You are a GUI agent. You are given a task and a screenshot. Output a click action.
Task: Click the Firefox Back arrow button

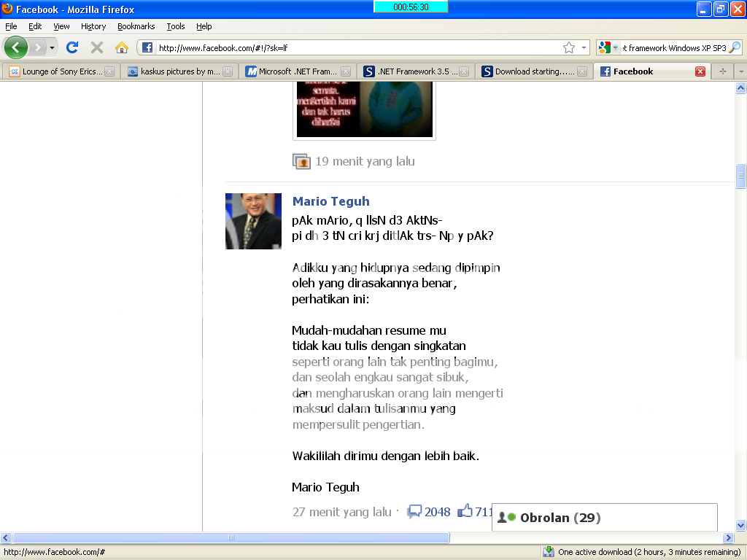[16, 47]
